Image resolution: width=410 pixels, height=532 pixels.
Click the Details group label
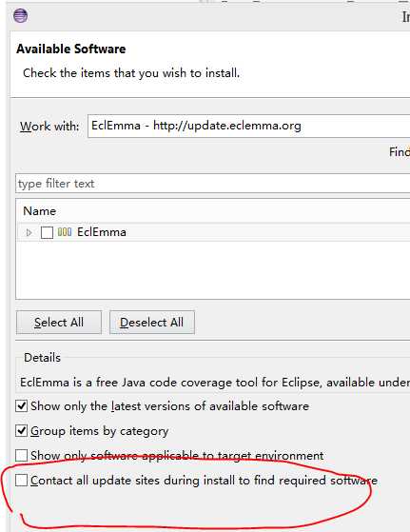(43, 358)
